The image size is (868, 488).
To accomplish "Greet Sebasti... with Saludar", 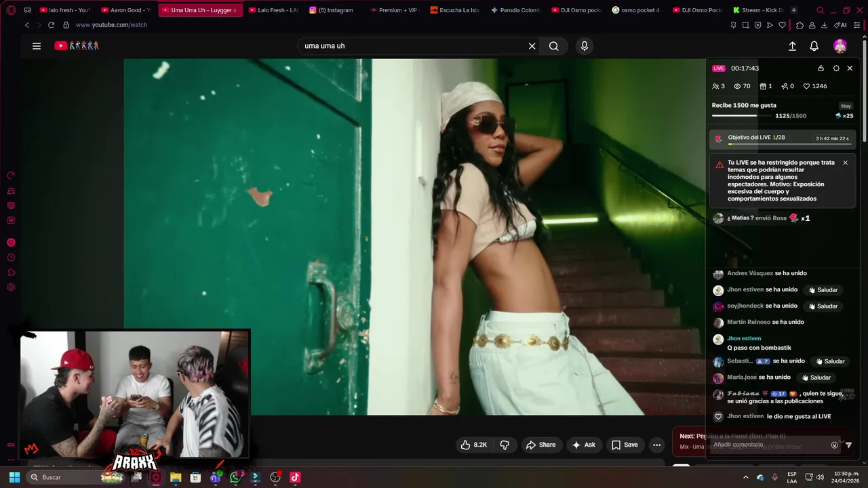I will coord(829,361).
